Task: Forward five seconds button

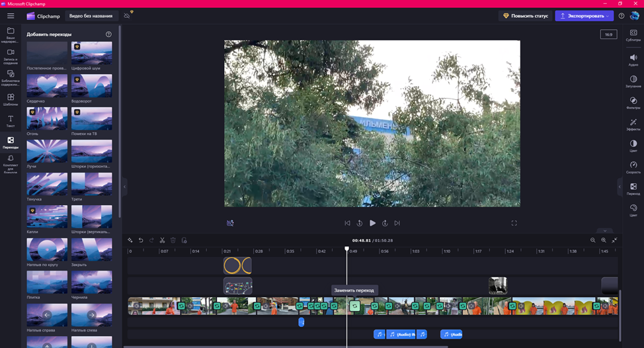Action: point(385,223)
